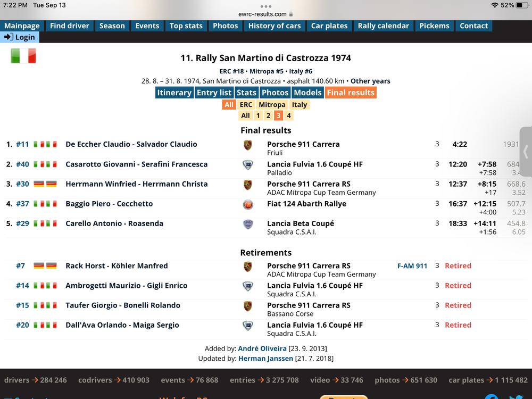Viewport: 532px width, 399px height.
Task: Click the Porsche logo in Rack Horst row
Action: click(248, 267)
